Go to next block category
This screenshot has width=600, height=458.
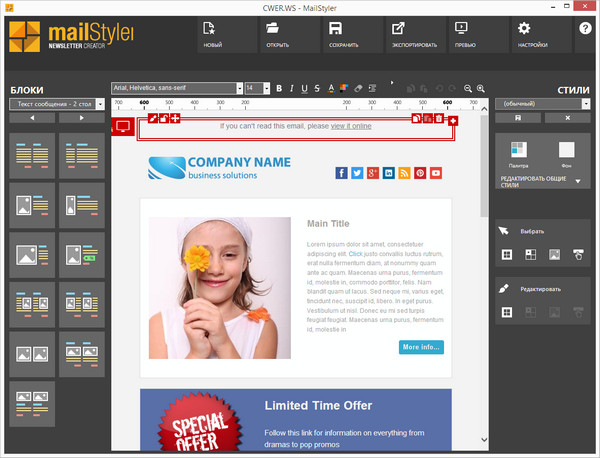click(82, 118)
